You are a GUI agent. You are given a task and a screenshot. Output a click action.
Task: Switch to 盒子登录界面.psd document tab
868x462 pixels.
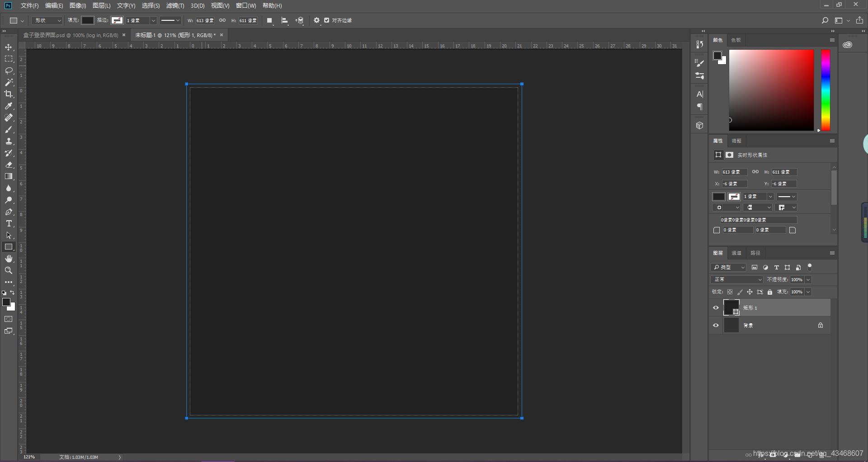[x=71, y=35]
